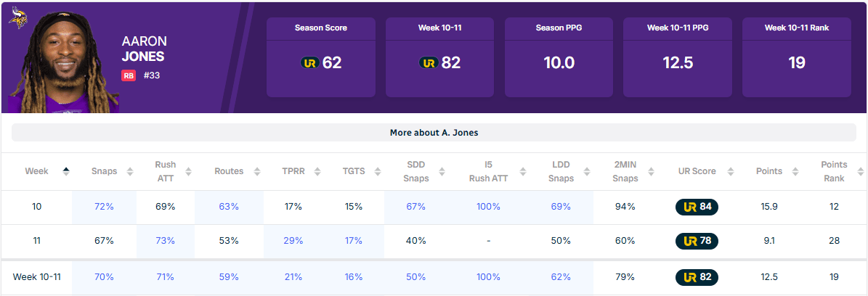Sort by Rush ATT column arrows
Screen dimensions: 868x296
[x=189, y=172]
